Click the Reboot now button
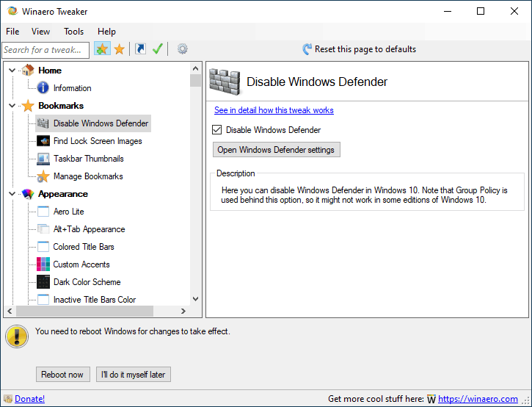Image resolution: width=532 pixels, height=407 pixels. pos(63,375)
